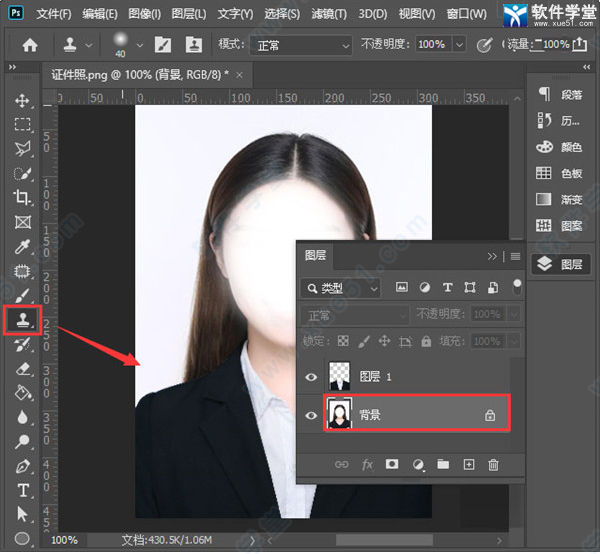Image resolution: width=600 pixels, height=554 pixels.
Task: Switch to the 证件照.png document tab
Action: pyautogui.click(x=140, y=75)
